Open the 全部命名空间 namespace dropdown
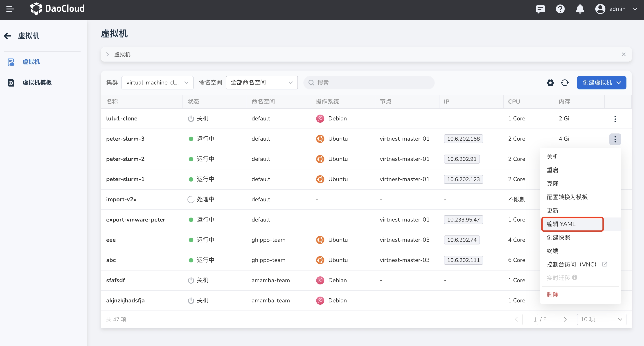644x346 pixels. [x=261, y=83]
